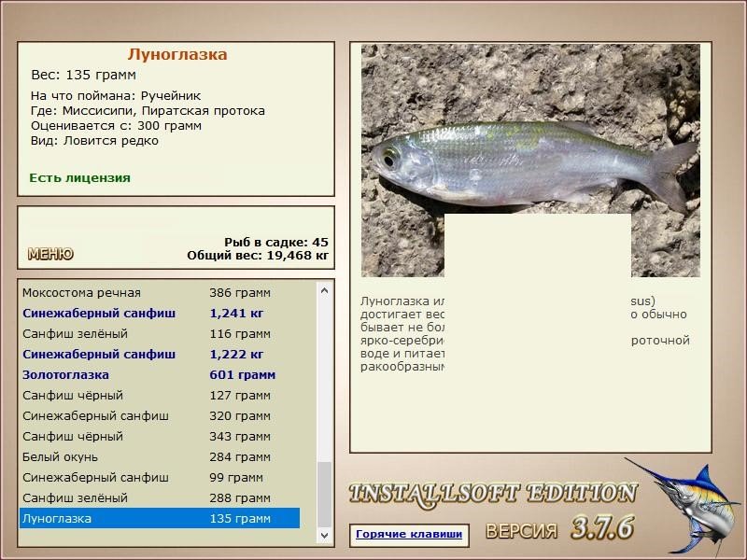Screen dimensions: 747x560
Task: Select Санфиш зелёный 116 грамм row
Action: [160, 333]
